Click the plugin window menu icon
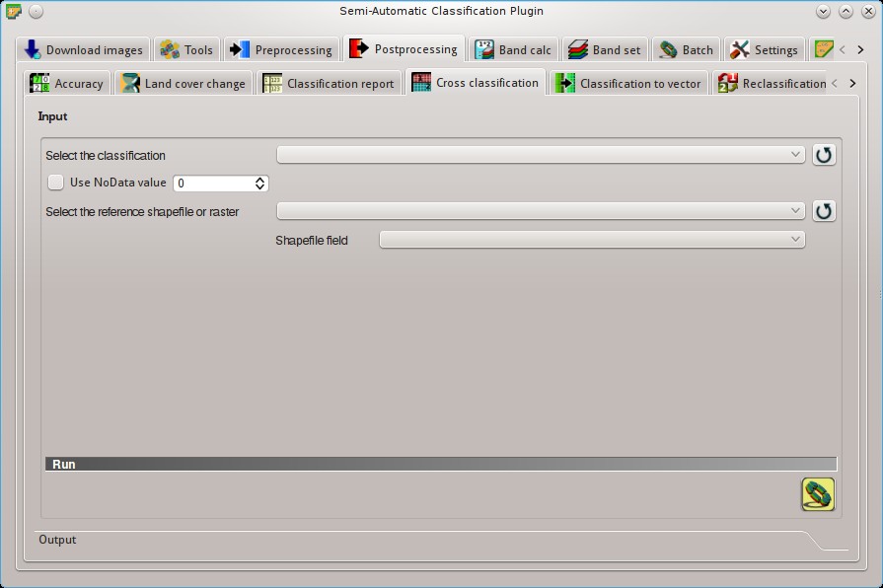The height and width of the screenshot is (588, 883). [x=14, y=11]
